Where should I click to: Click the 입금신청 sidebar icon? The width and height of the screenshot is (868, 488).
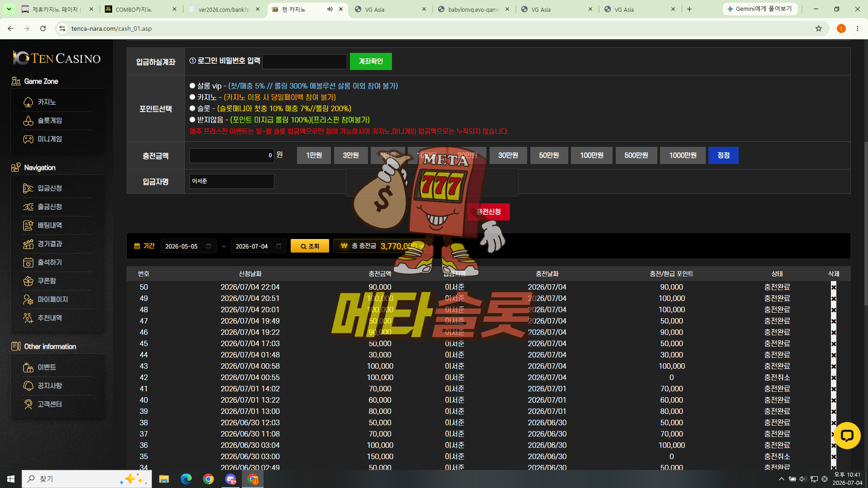pyautogui.click(x=28, y=188)
